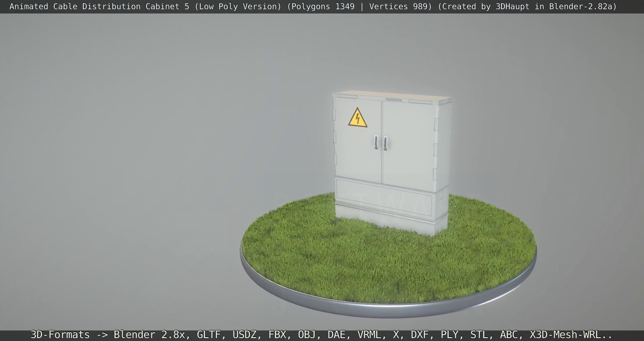
Task: Click the yellow high-voltage warning sign
Action: (358, 118)
